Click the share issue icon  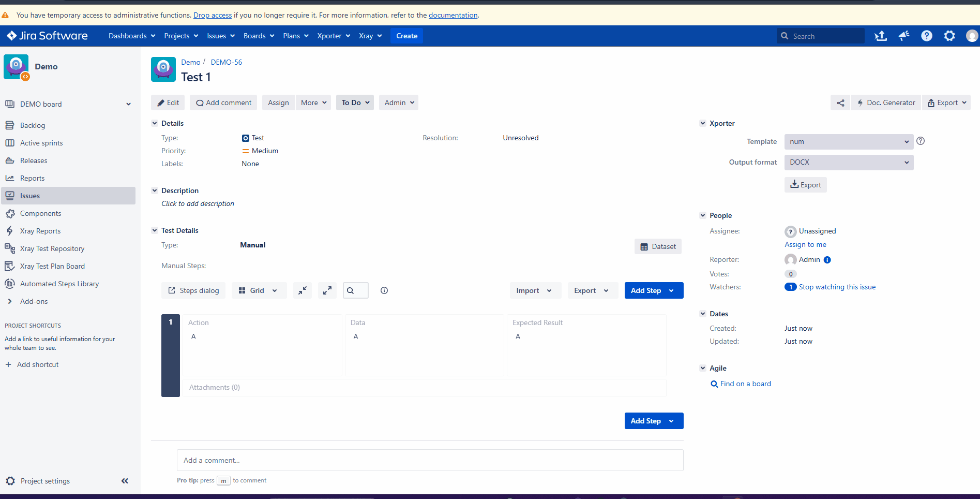coord(840,102)
